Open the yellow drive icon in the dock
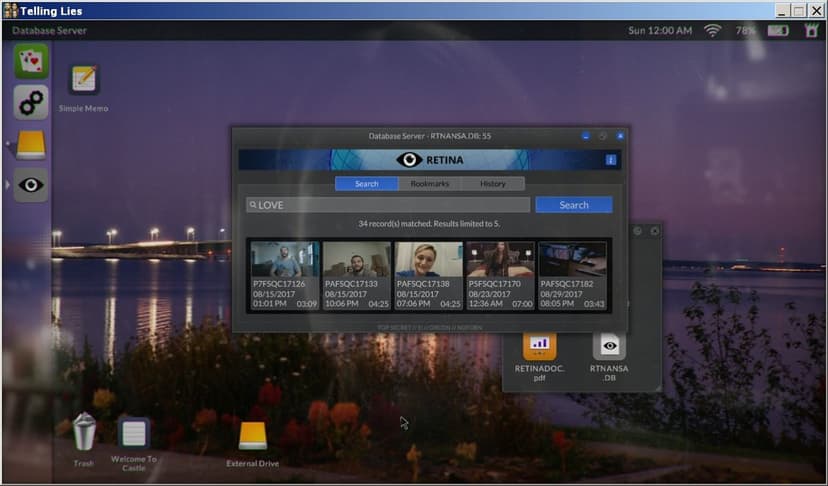 (31, 145)
